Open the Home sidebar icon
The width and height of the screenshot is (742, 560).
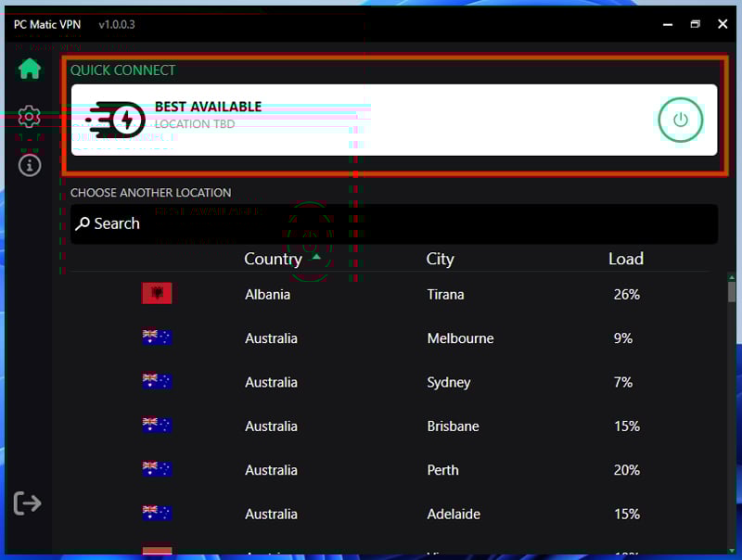click(x=30, y=69)
